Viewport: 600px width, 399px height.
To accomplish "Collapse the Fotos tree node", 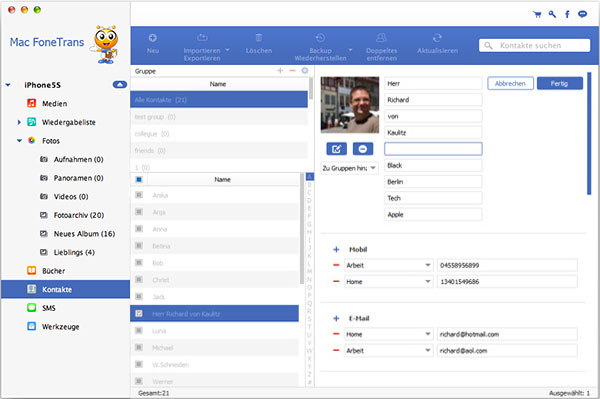I will [19, 141].
